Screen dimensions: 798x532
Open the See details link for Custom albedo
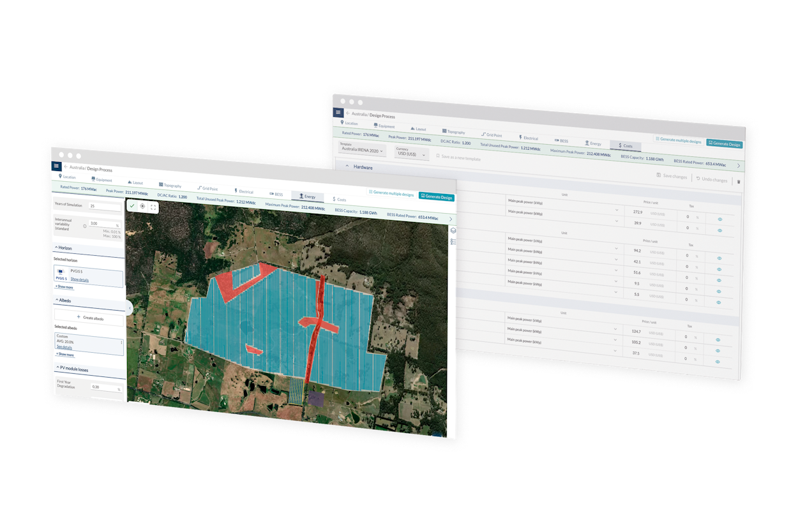(x=64, y=348)
